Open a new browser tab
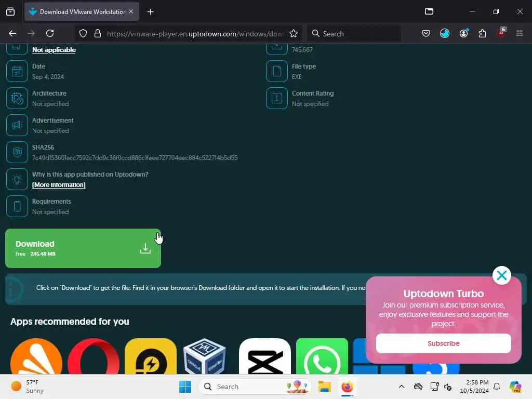 [x=150, y=12]
